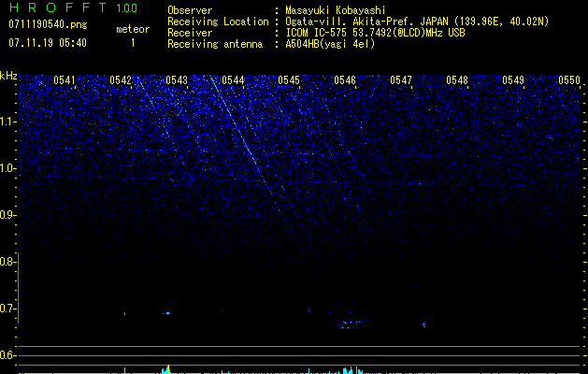Click the meteor count label
588x374 pixels.
[133, 29]
